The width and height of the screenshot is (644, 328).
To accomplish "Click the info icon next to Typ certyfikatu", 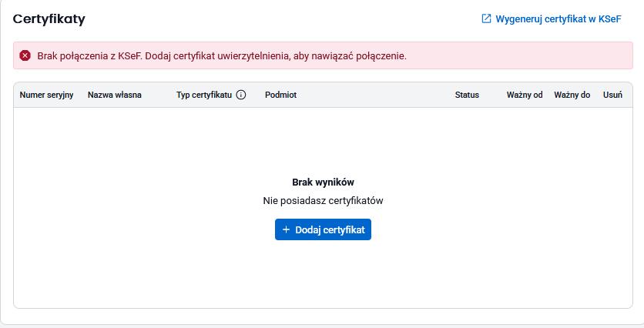I will pyautogui.click(x=241, y=95).
